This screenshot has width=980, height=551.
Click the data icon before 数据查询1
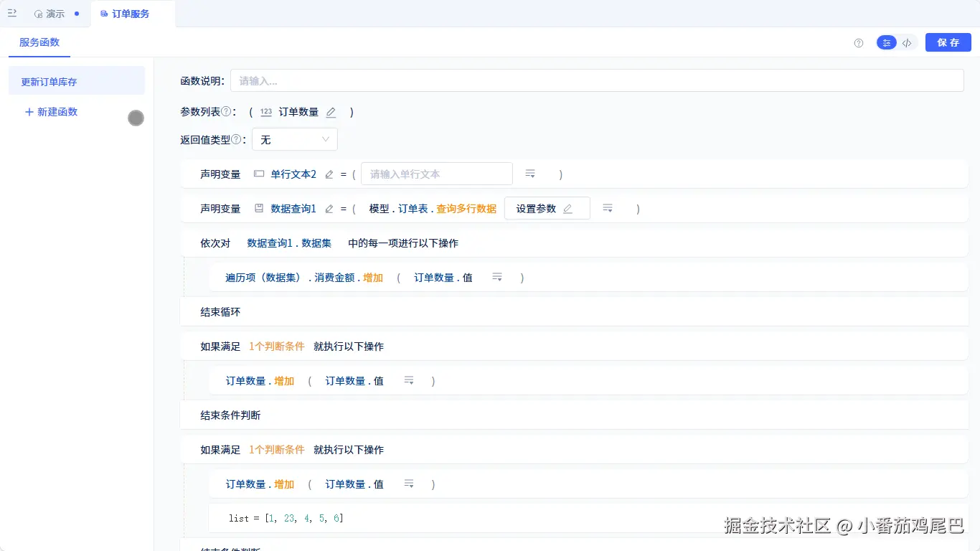click(x=259, y=208)
